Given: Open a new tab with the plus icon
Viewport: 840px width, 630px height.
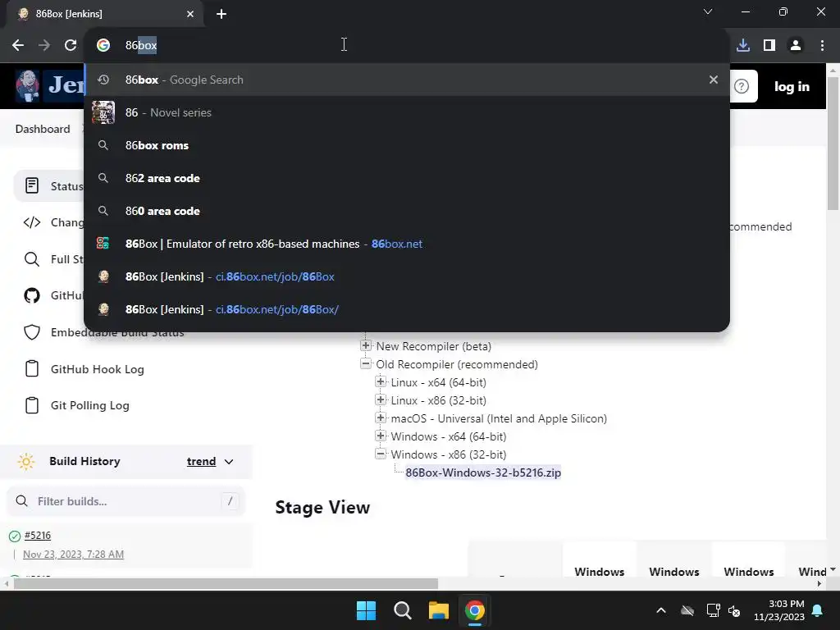Looking at the screenshot, I should tap(221, 14).
